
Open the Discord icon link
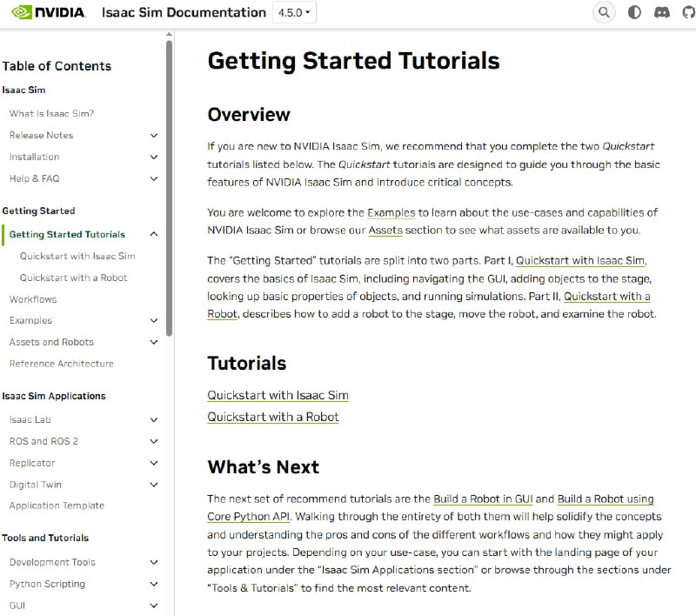[x=661, y=12]
